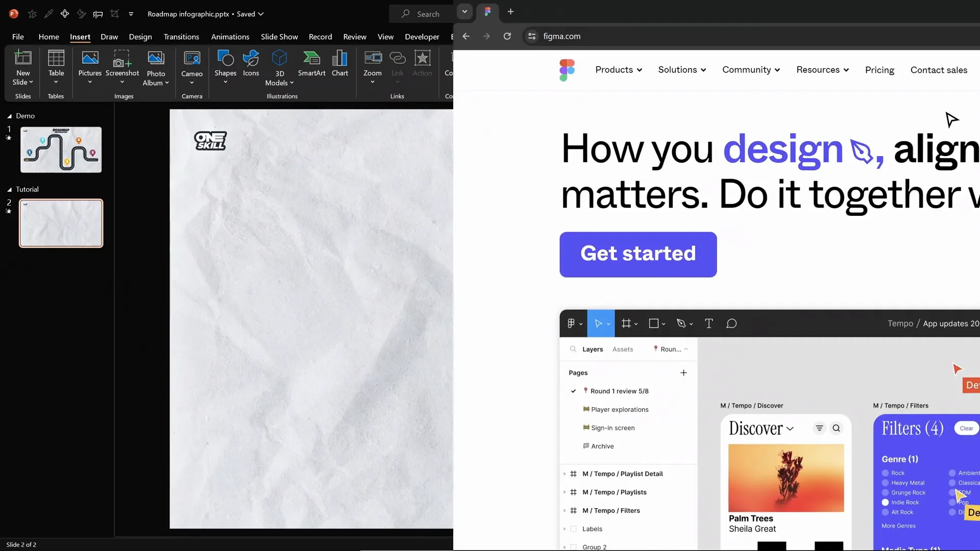This screenshot has width=980, height=551.
Task: Select the Format Painter icon in quick access toolbar
Action: [81, 14]
